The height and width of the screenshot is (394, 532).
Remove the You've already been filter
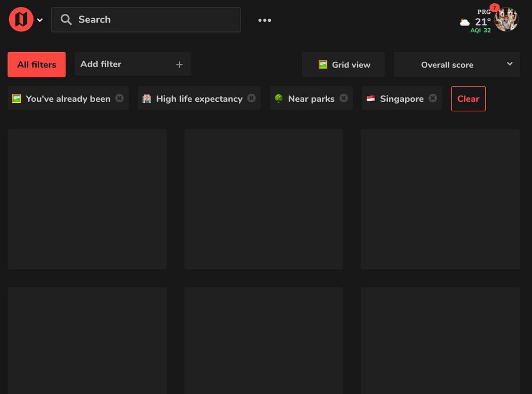tap(119, 98)
